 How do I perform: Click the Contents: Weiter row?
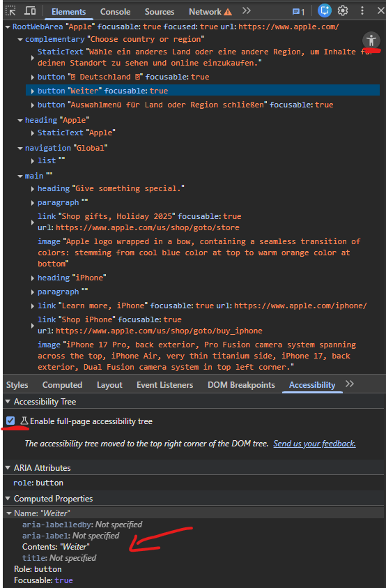click(x=56, y=546)
